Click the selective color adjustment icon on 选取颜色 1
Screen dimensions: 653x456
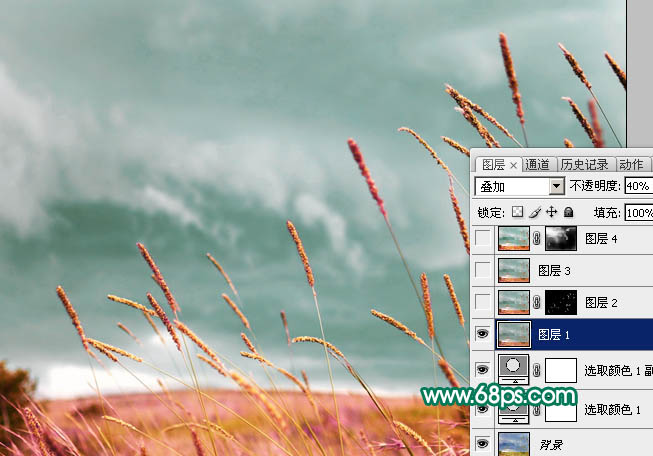coord(514,409)
